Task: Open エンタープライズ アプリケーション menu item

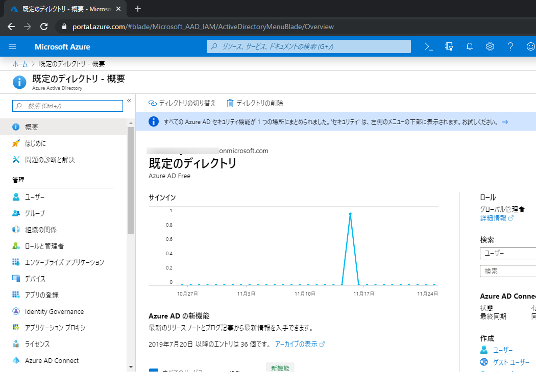Action: click(x=63, y=262)
